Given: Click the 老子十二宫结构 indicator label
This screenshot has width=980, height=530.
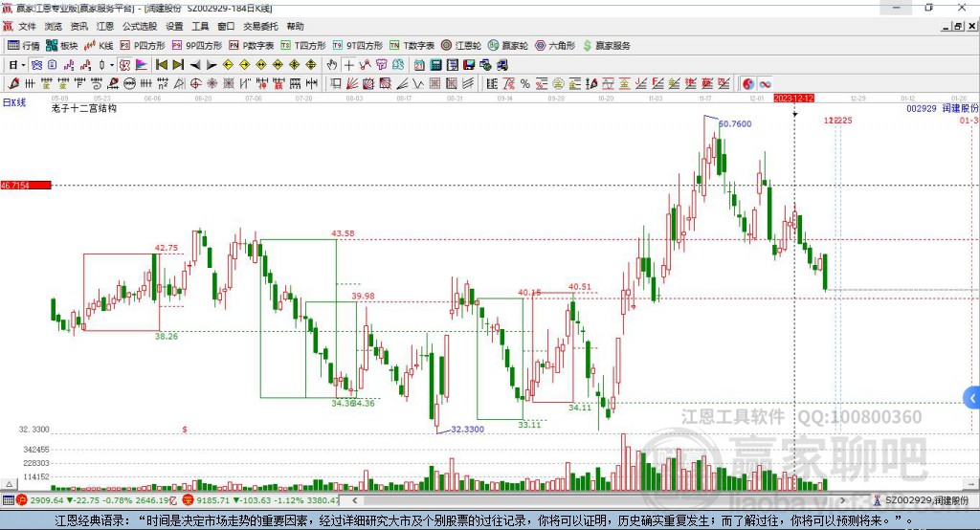Looking at the screenshot, I should 84,108.
